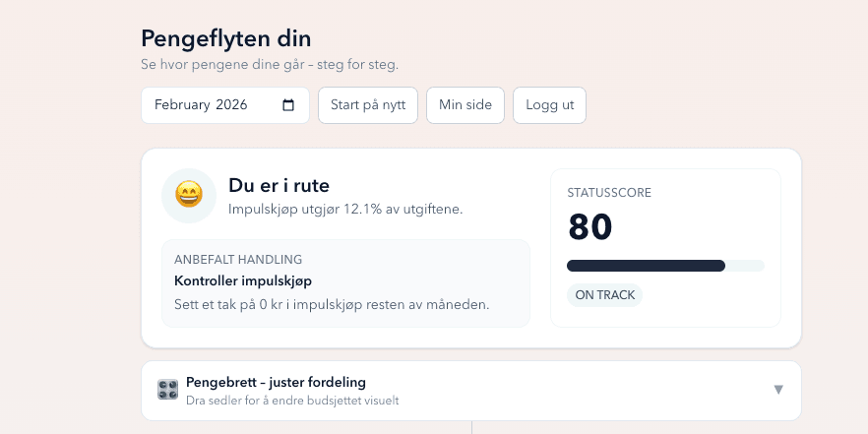The width and height of the screenshot is (868, 434).
Task: Click the Pengeflyten din heading
Action: tap(226, 38)
